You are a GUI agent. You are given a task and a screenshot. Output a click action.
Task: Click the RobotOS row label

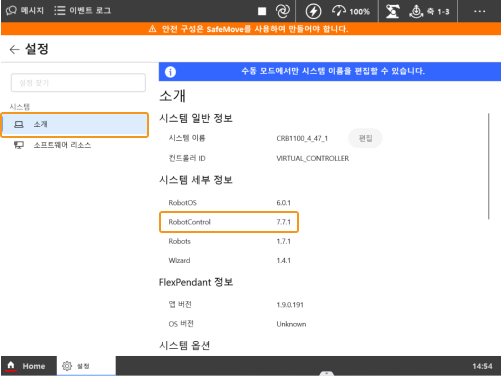[x=182, y=203]
